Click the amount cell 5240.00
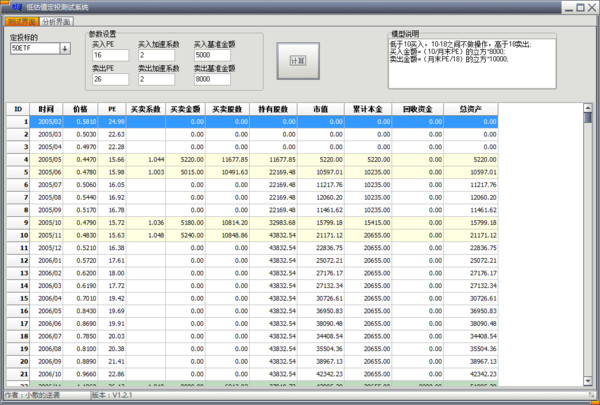 click(x=186, y=235)
